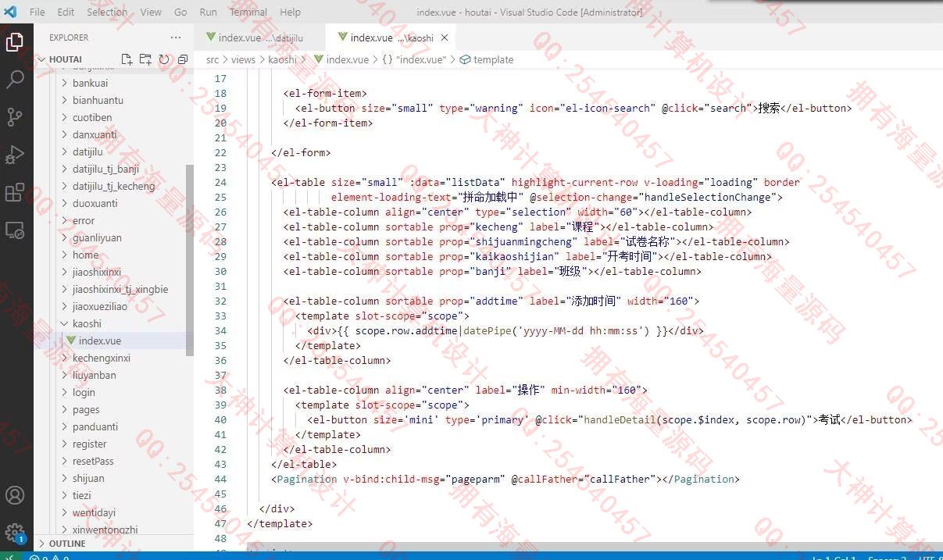Click kaoshi in the breadcrumb path
The width and height of the screenshot is (943, 560).
pos(282,59)
